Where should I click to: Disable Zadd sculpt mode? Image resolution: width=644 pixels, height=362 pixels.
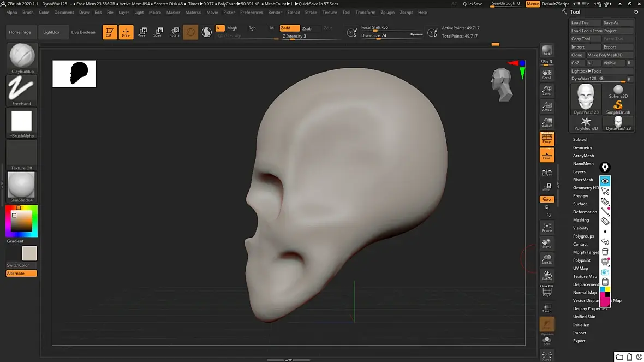point(289,28)
